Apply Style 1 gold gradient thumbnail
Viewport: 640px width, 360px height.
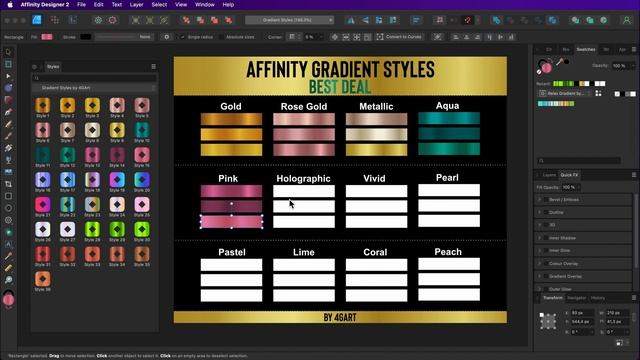[x=42, y=105]
